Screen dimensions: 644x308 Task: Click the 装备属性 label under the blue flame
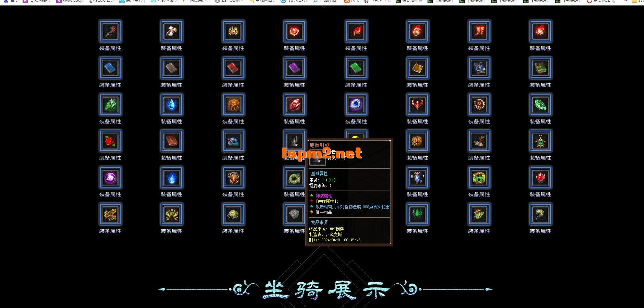pos(172,195)
